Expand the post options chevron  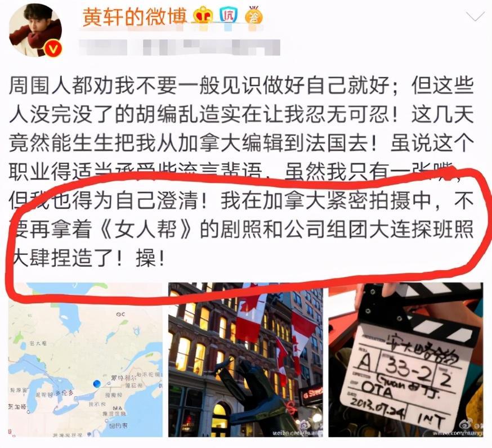point(475,16)
